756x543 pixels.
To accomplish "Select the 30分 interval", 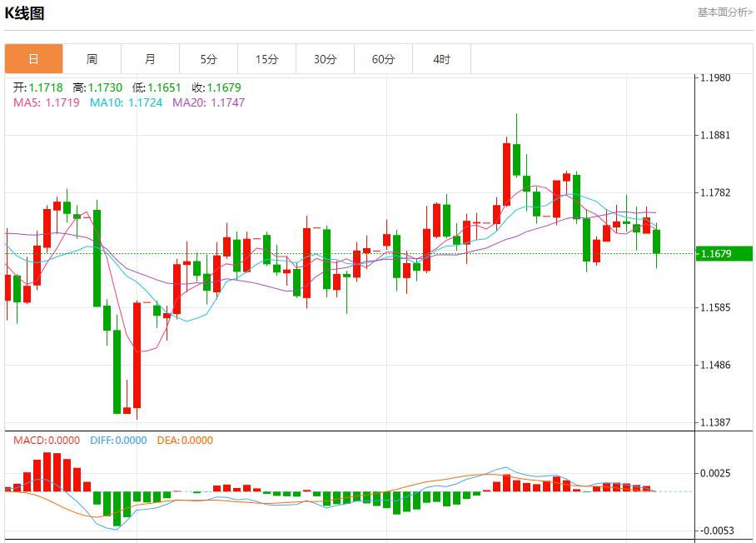I will (326, 58).
